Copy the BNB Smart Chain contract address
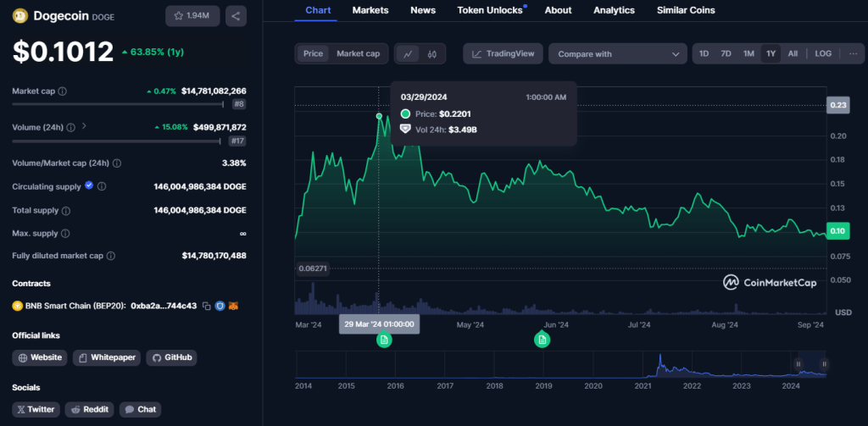 tap(206, 306)
